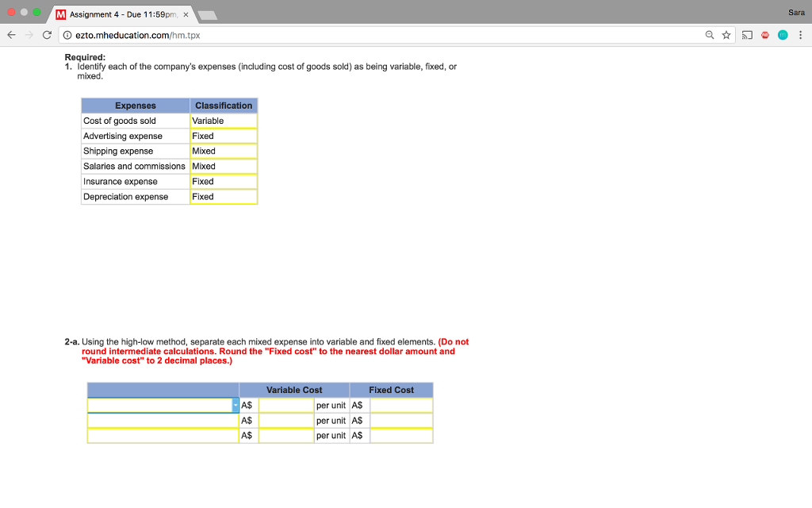Image resolution: width=812 pixels, height=508 pixels.
Task: Click the Insurance expense label
Action: click(121, 182)
